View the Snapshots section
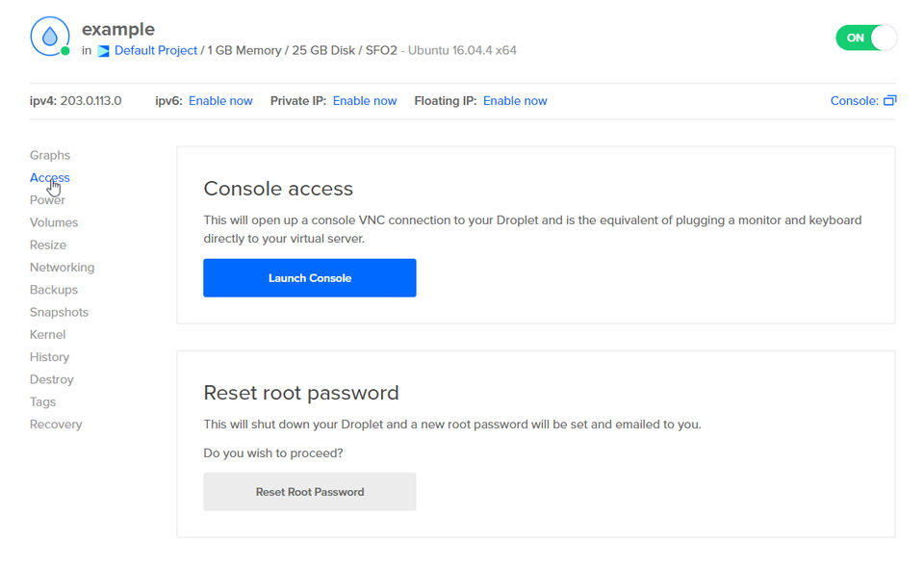The image size is (924, 567). point(59,312)
